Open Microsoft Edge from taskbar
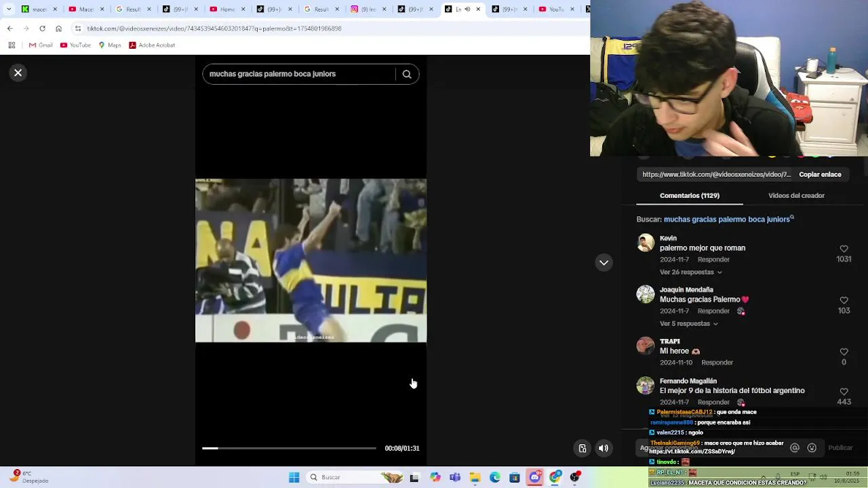 (495, 477)
